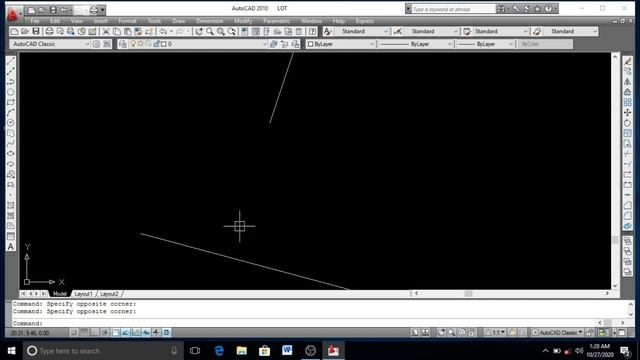Select the Array modify tool
Viewport: 640px width, 360px height.
[627, 102]
